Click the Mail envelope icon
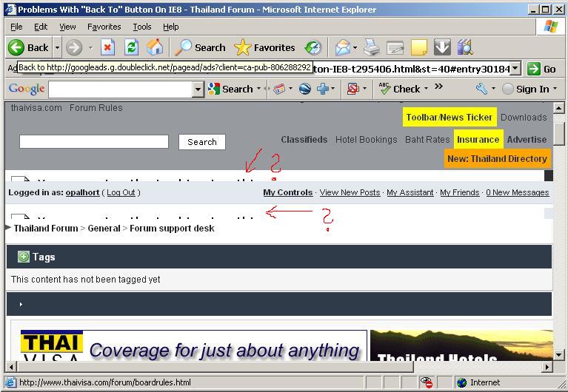The height and width of the screenshot is (392, 568). [x=342, y=47]
